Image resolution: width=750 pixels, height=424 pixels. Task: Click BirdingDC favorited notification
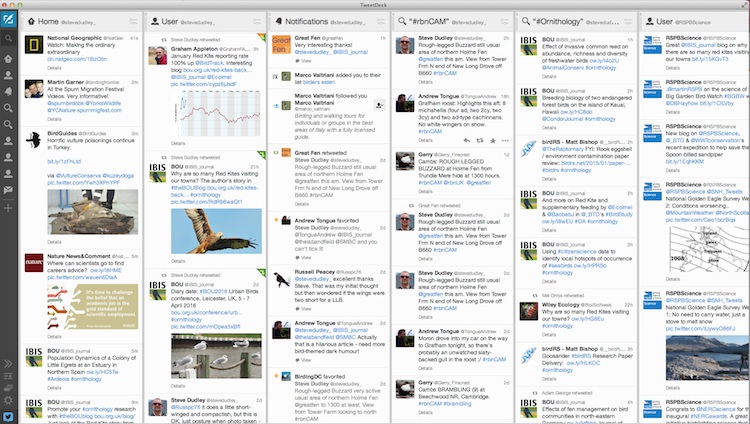point(329,397)
